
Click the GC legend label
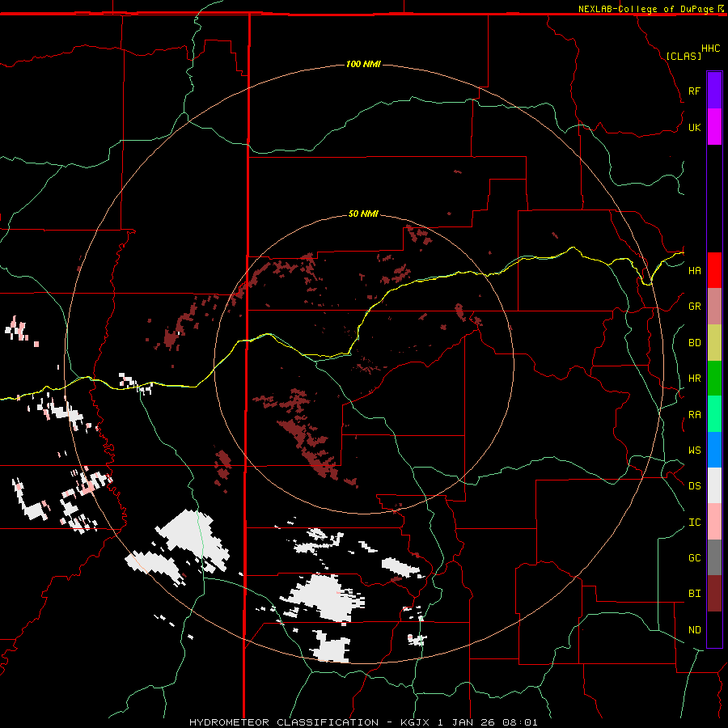[694, 558]
